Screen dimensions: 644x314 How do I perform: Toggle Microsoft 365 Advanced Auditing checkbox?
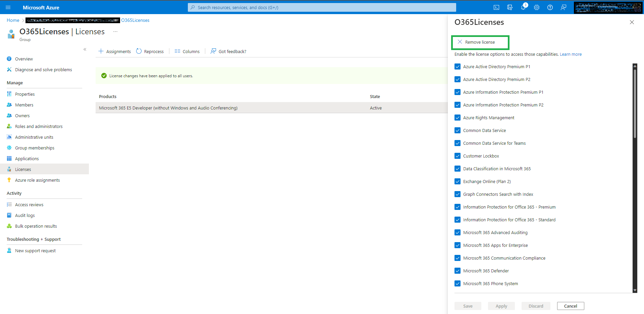[458, 232]
